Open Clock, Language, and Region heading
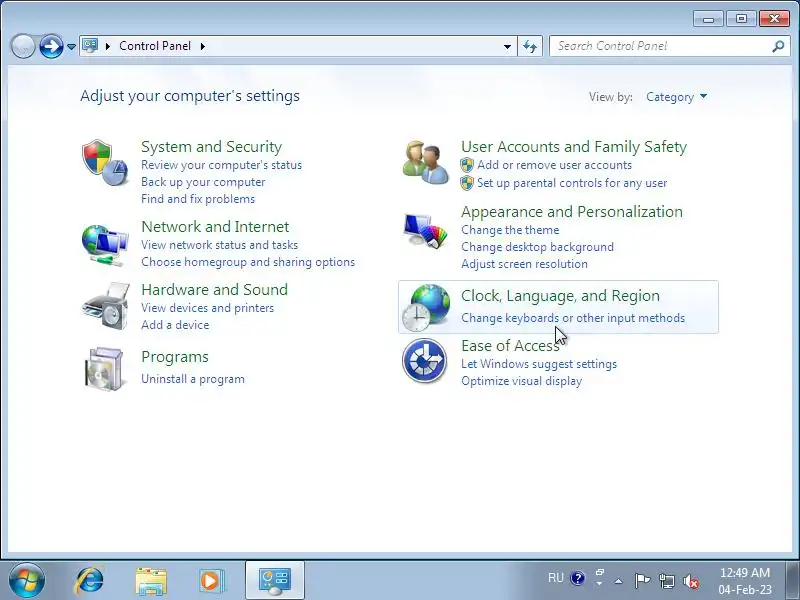The width and height of the screenshot is (800, 600). click(x=560, y=296)
